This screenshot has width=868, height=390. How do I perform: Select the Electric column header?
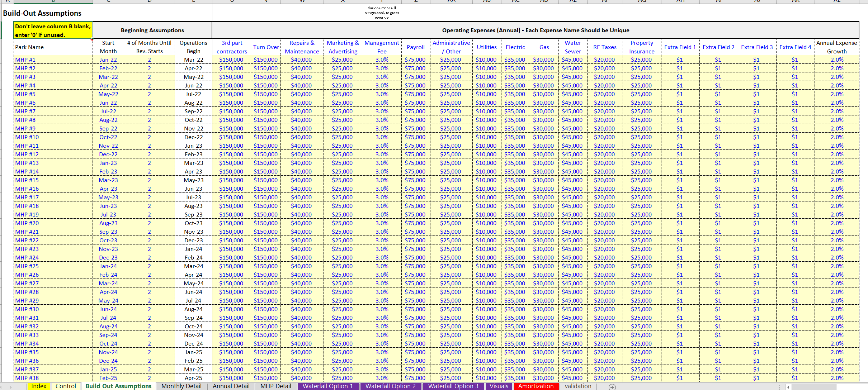pyautogui.click(x=515, y=47)
